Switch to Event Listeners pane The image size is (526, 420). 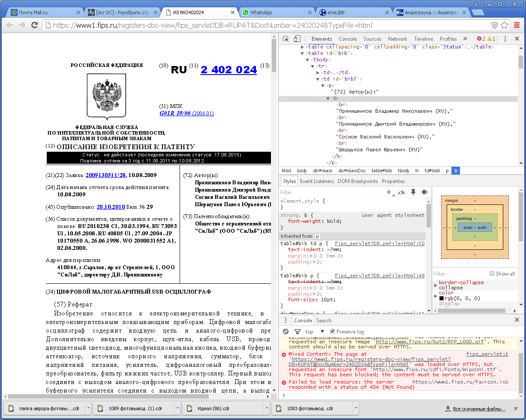(x=317, y=181)
